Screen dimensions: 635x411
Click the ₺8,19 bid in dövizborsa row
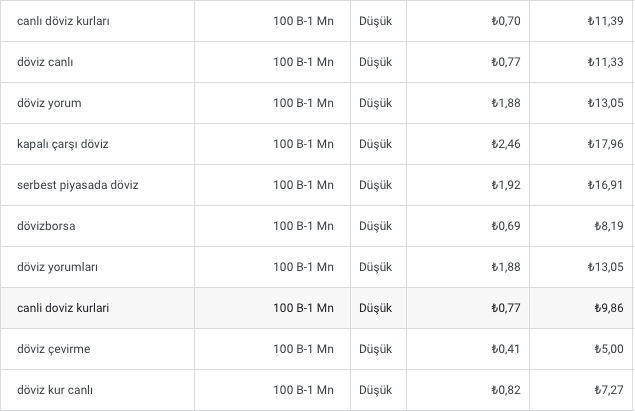point(609,226)
